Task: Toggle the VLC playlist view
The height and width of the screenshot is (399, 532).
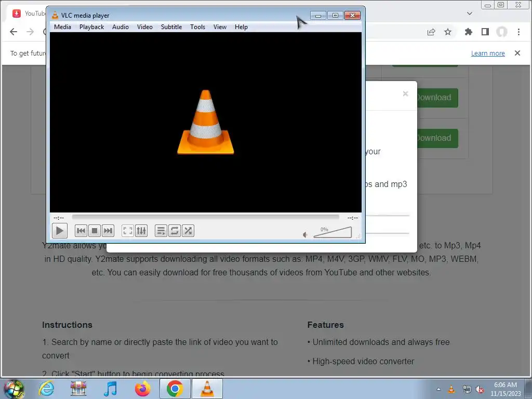Action: [161, 231]
